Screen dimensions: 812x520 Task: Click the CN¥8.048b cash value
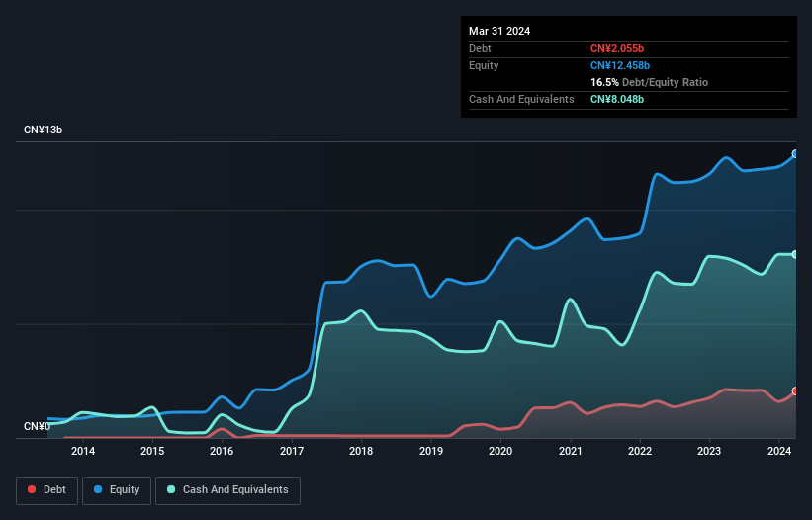(x=617, y=99)
